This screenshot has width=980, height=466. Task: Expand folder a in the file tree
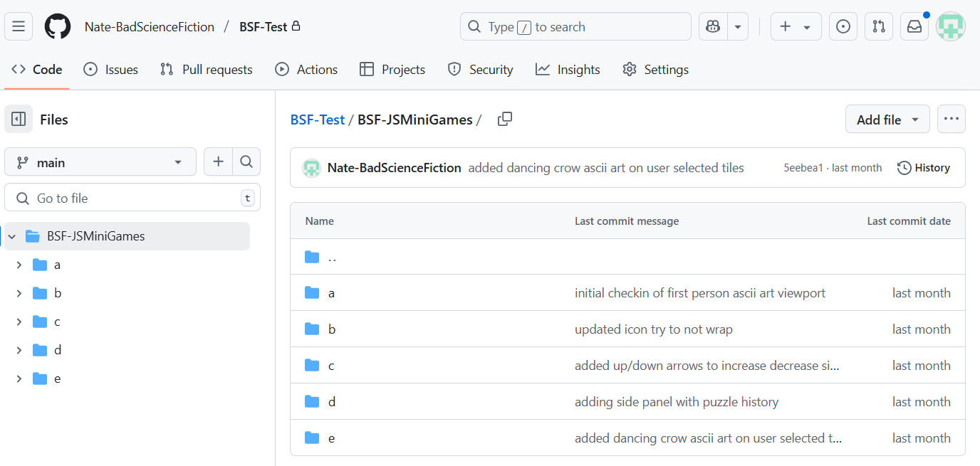(19, 265)
